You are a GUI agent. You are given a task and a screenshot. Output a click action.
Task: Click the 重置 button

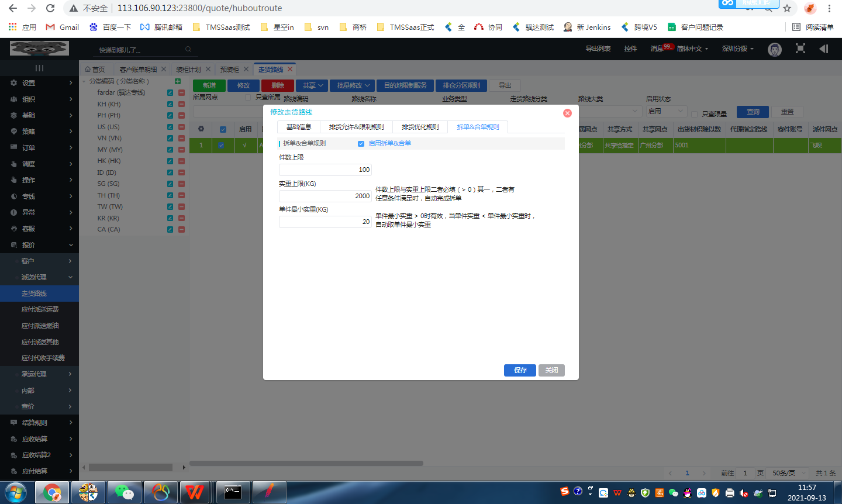[x=787, y=112]
